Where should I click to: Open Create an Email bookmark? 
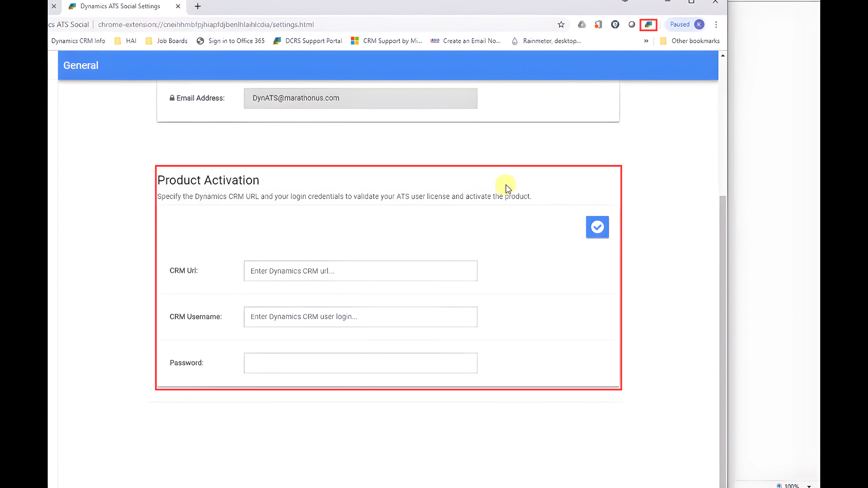tap(466, 41)
